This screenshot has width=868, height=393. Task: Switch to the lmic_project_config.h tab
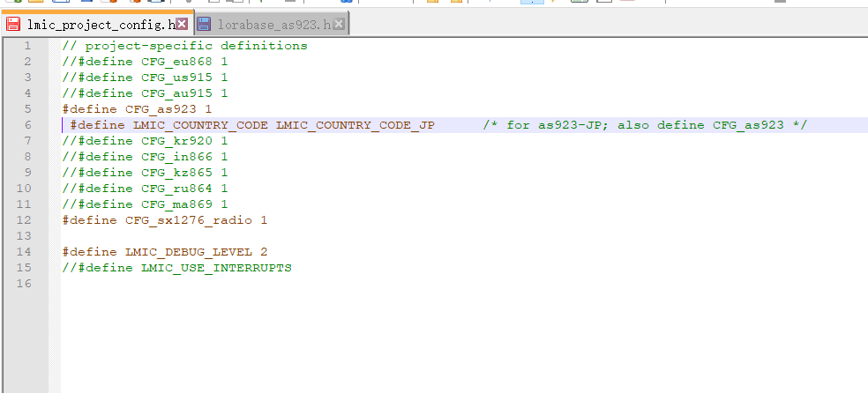click(97, 23)
